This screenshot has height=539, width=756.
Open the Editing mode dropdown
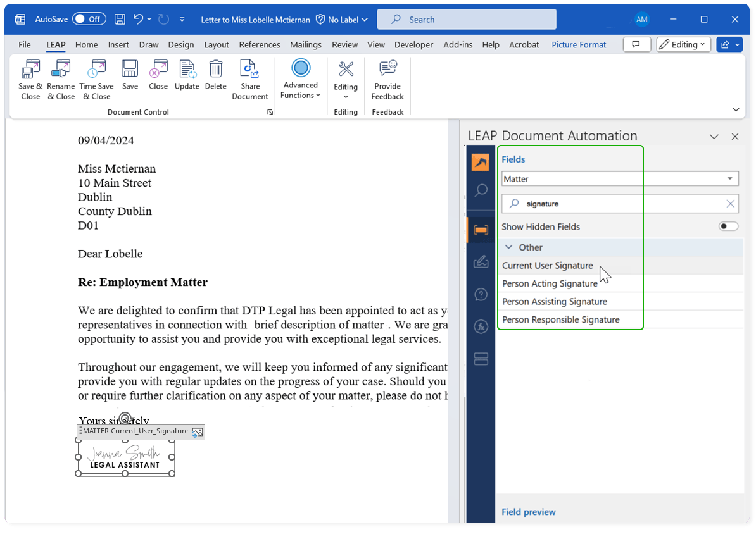(683, 44)
